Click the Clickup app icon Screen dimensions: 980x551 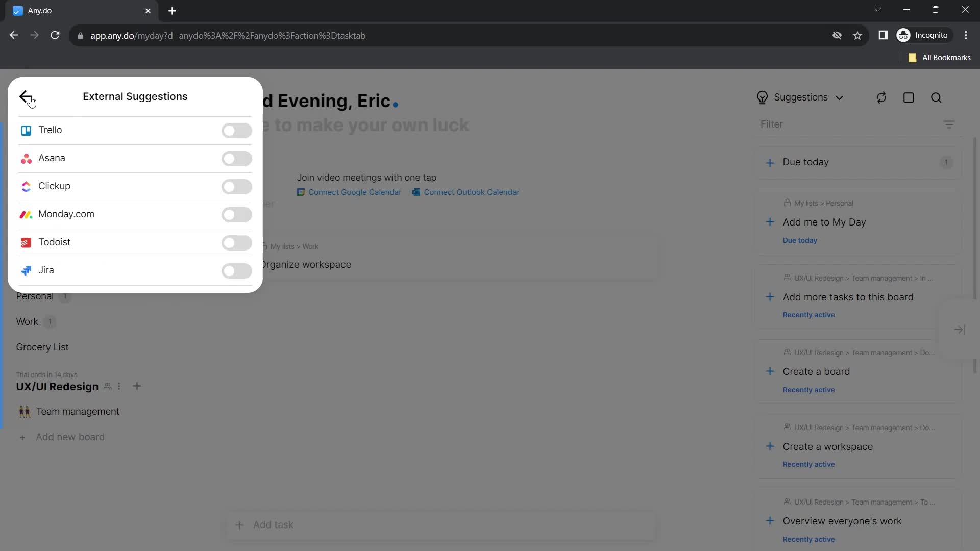pos(26,186)
